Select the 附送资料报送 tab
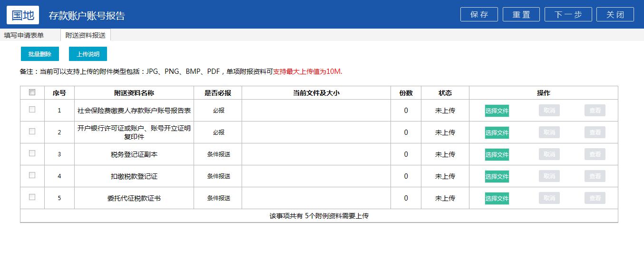This screenshot has height=253, width=644. click(86, 35)
